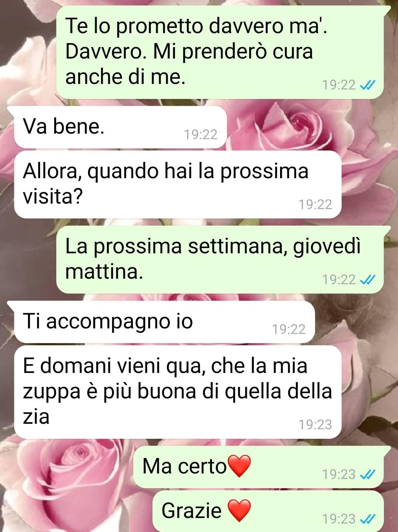Select the 'Va bene.' message bubble
Screen dimensions: 398x532
coord(120,127)
